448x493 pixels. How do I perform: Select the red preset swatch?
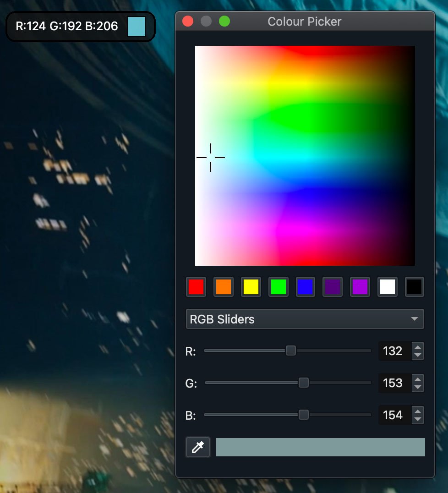point(196,287)
